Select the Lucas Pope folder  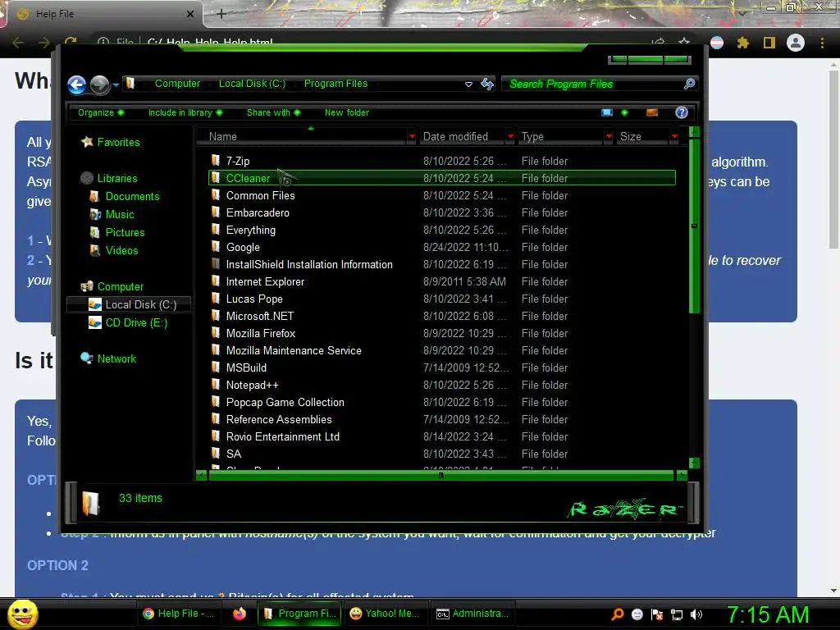442,299
